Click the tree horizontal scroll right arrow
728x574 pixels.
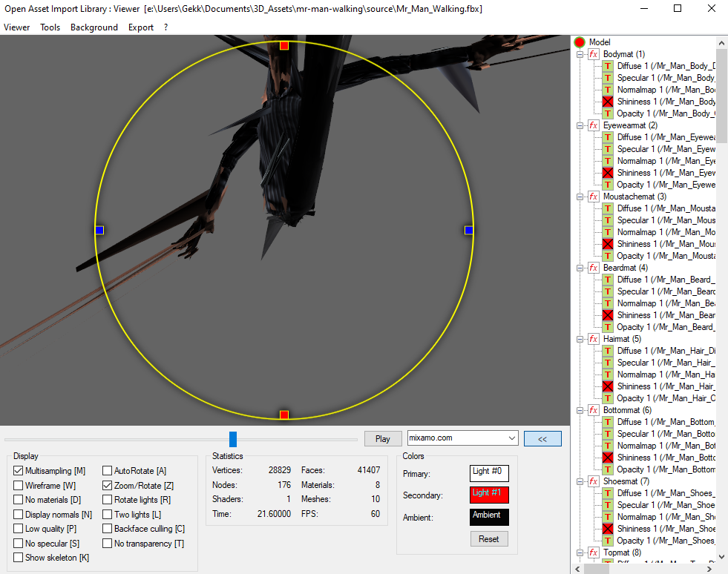tap(709, 569)
